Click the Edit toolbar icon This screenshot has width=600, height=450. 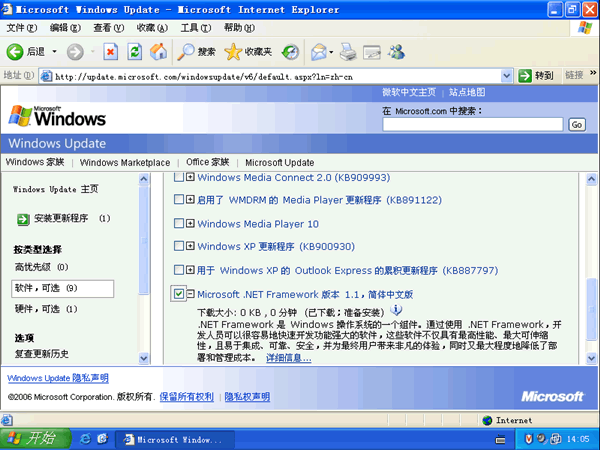coord(372,52)
